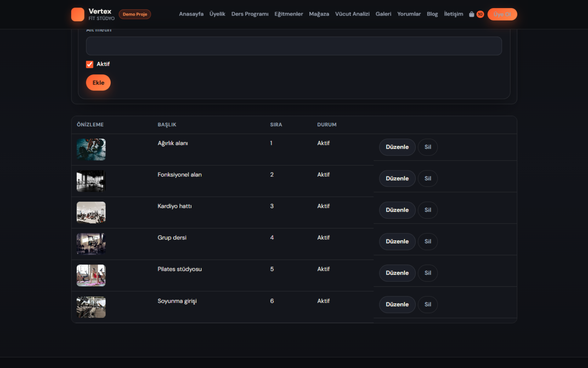The height and width of the screenshot is (368, 588).
Task: Open the Fonksiyonel alan preview thumbnail
Action: pyautogui.click(x=91, y=181)
